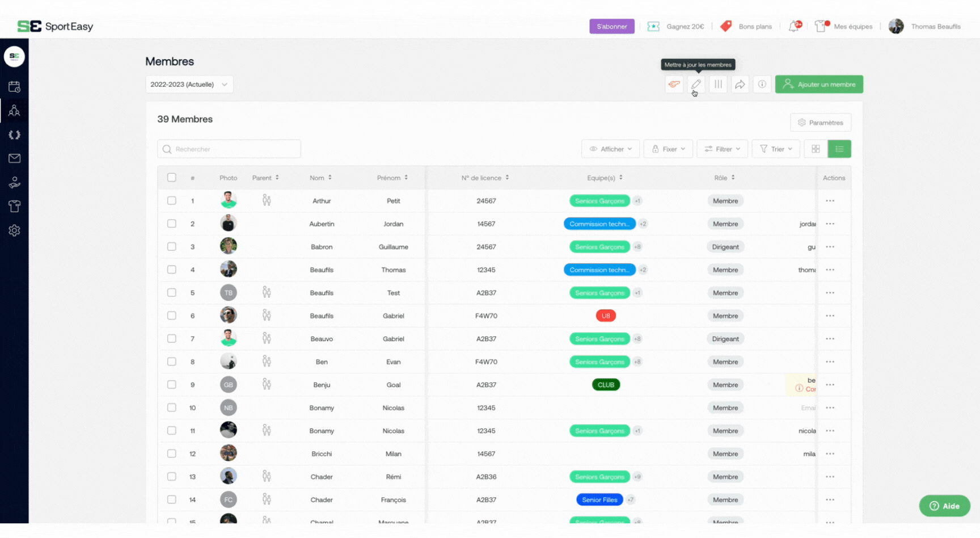
Task: Tick the checkbox for Arthur Petit row
Action: 172,200
